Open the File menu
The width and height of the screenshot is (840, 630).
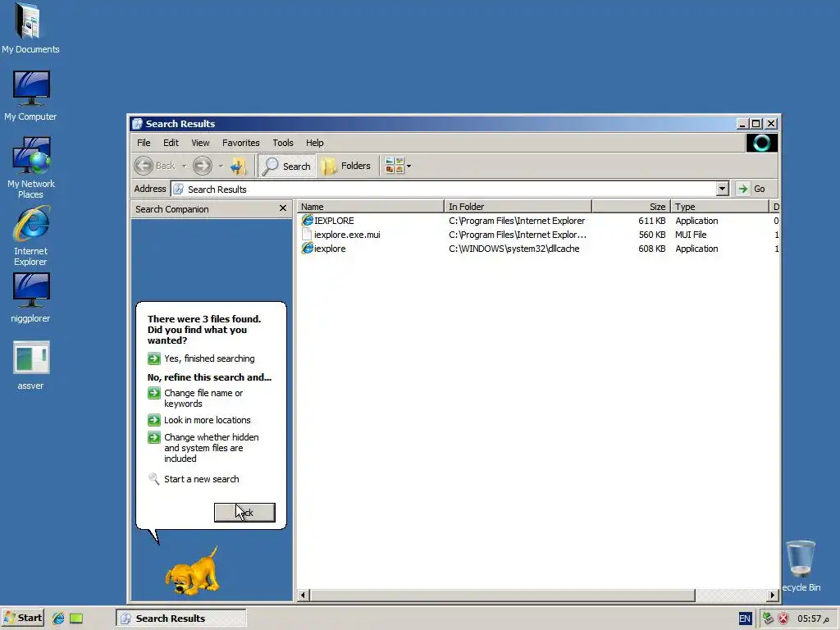144,143
